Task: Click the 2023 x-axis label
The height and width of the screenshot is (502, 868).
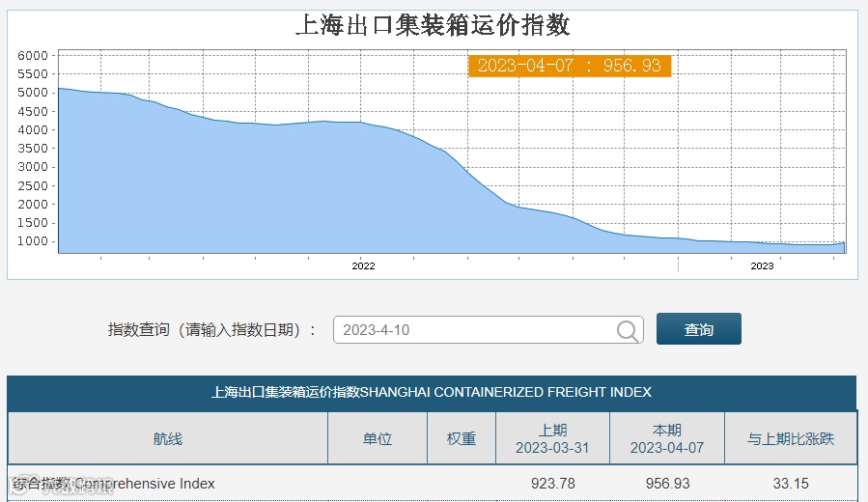Action: (762, 266)
